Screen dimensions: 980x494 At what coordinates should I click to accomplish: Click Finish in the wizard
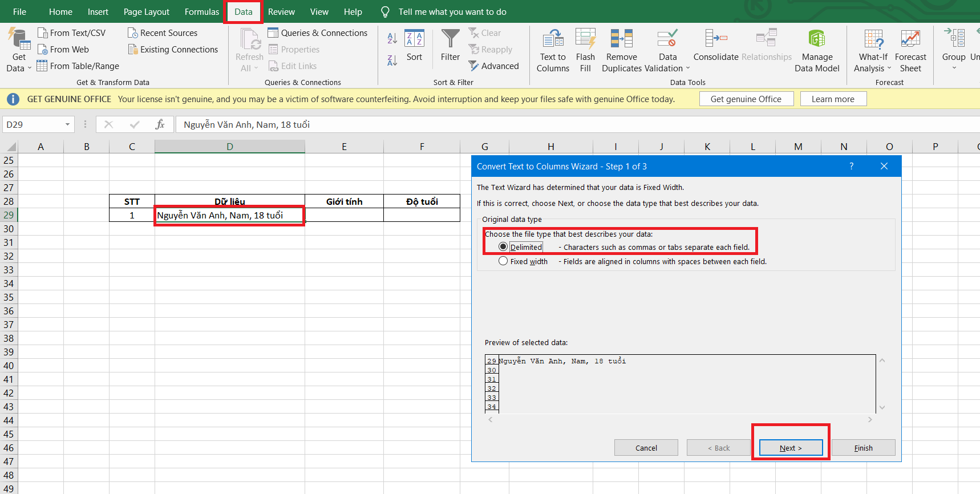point(863,448)
